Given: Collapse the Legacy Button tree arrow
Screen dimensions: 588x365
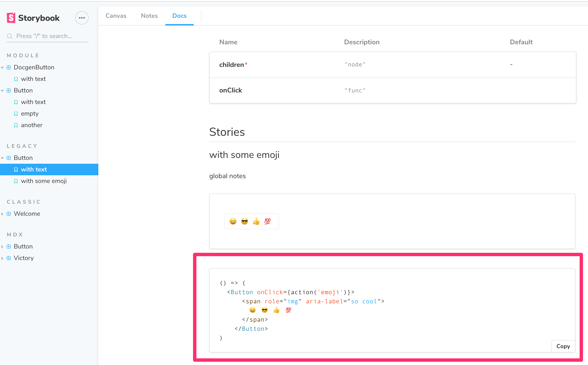Looking at the screenshot, I should 2,158.
